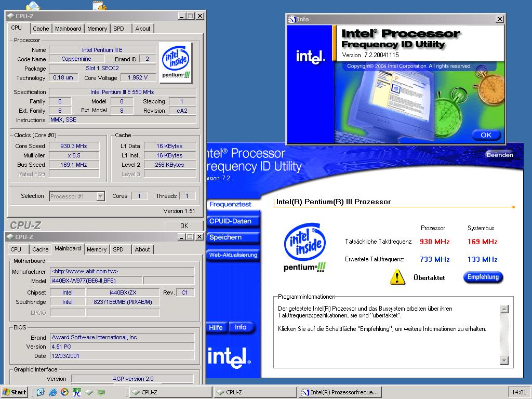Screen dimensions: 532x399
Task: Open Mainboard tab in top CPU-Z window
Action: click(68, 29)
